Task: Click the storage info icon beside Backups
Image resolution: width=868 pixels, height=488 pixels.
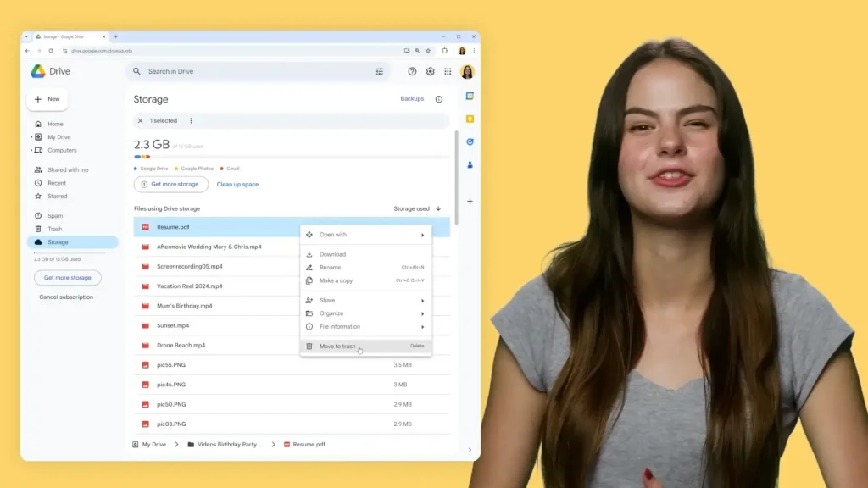Action: 438,99
